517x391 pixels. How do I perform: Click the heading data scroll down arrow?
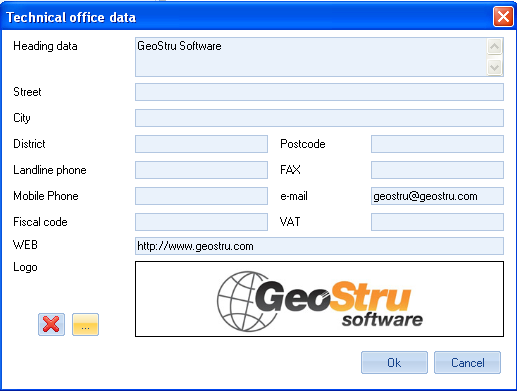[x=494, y=68]
